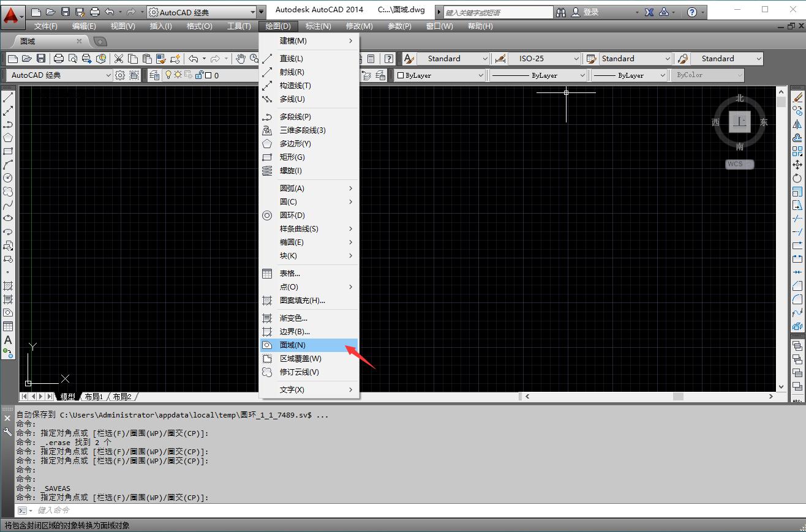Image resolution: width=806 pixels, height=532 pixels.
Task: Expand the ISO-25 dimension style dropdown
Action: click(576, 59)
